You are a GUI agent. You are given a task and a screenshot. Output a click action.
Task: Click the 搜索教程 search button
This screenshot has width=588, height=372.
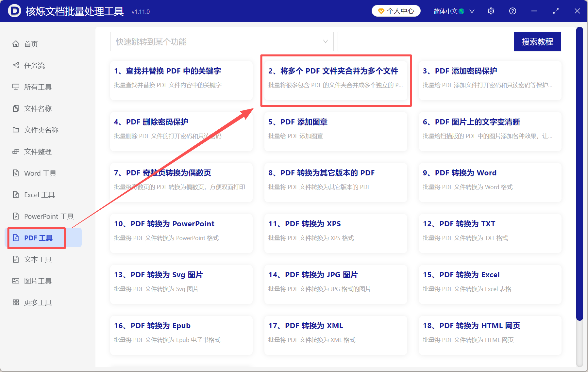[537, 41]
